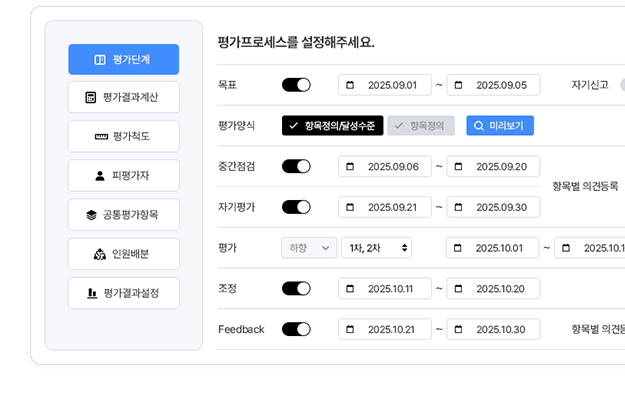Screen dimensions: 625x416
Task: Click calendar icon beside 2025.09.01 date
Action: pyautogui.click(x=350, y=85)
